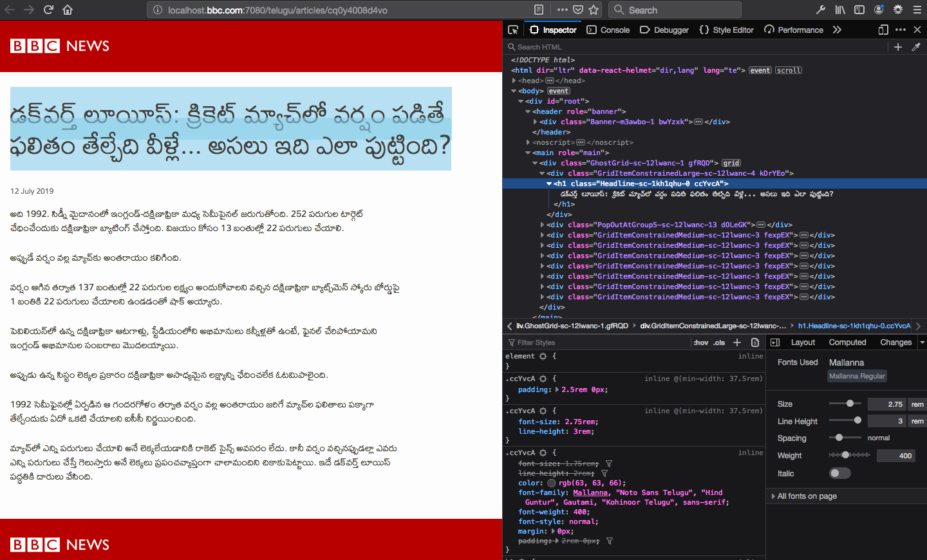927x560 pixels.
Task: Open Reader View from the address bar
Action: click(x=539, y=10)
